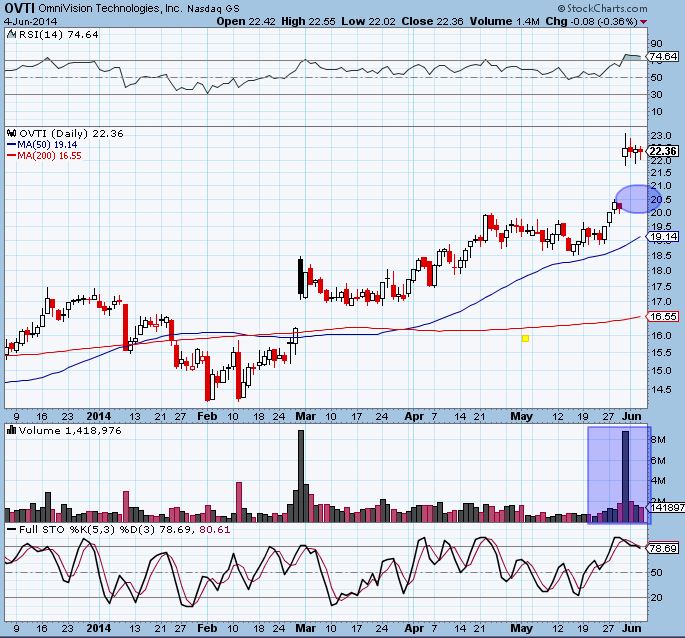Click the 78.69 stochastic value tag on axis
Image resolution: width=685 pixels, height=638 pixels.
[x=663, y=548]
